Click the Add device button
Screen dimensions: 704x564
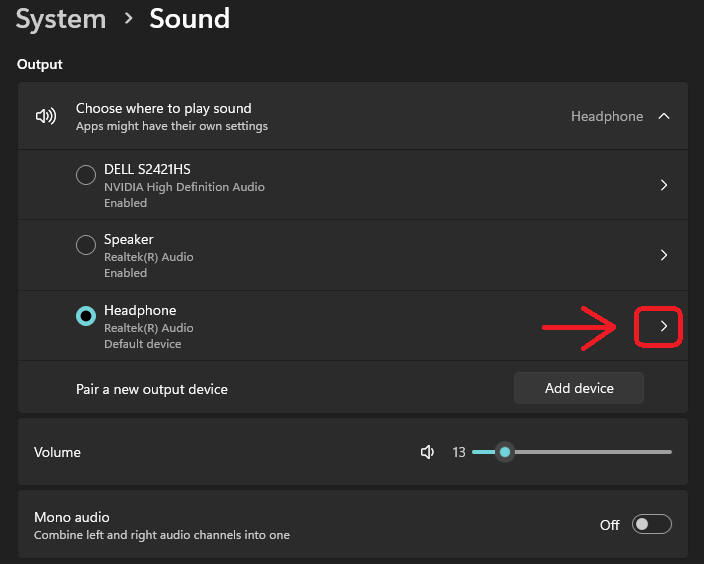pyautogui.click(x=579, y=388)
